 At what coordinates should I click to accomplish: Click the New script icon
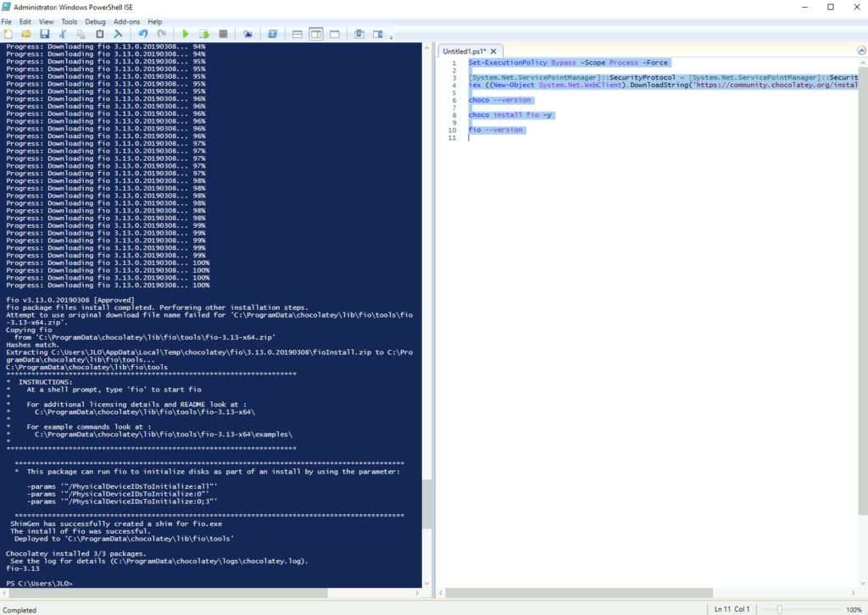(x=8, y=34)
